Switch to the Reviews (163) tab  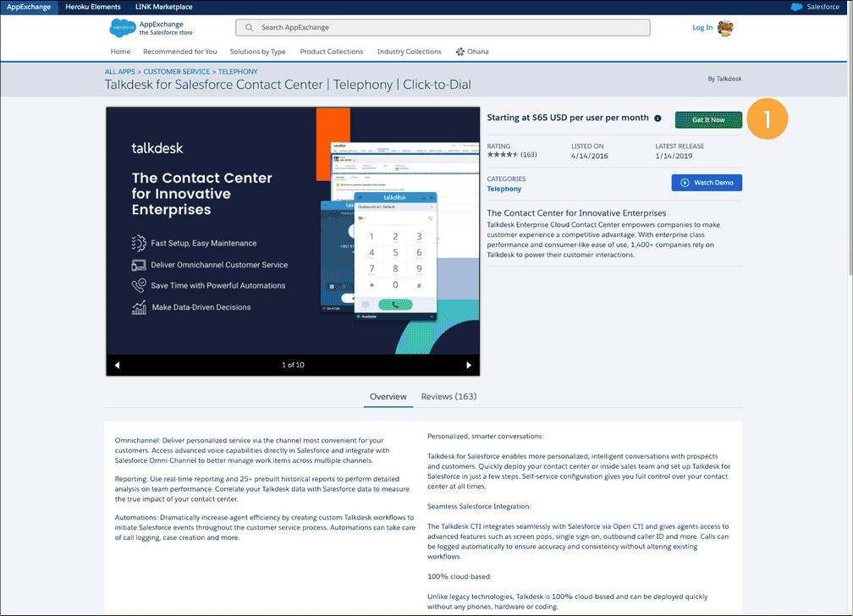(x=449, y=396)
